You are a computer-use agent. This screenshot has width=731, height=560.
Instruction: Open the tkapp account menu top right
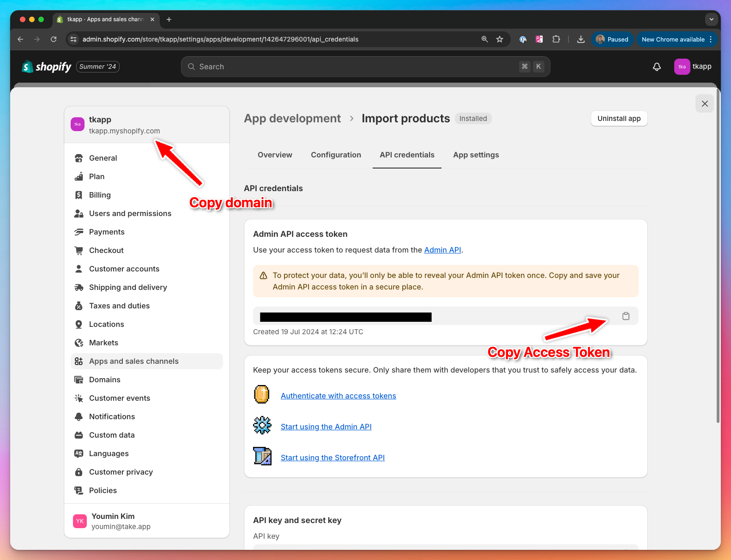693,66
